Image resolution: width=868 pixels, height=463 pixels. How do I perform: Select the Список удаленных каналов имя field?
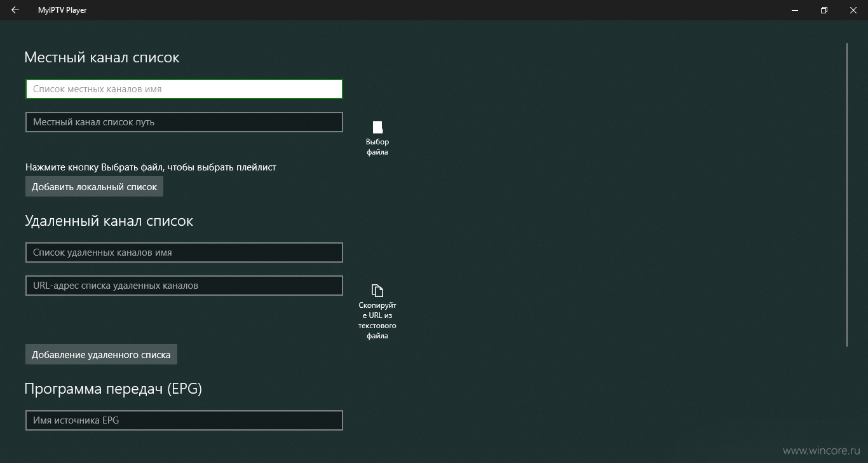tap(184, 252)
